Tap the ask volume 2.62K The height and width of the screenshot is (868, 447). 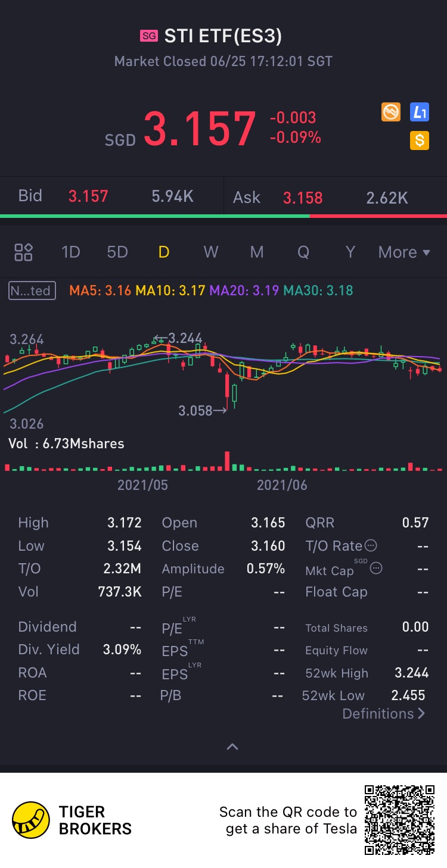pyautogui.click(x=387, y=198)
